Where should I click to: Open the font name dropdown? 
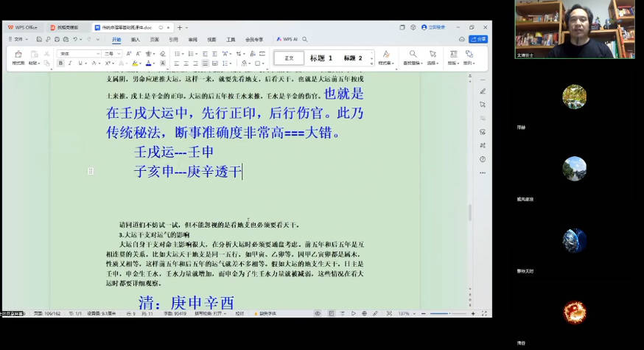[x=80, y=54]
